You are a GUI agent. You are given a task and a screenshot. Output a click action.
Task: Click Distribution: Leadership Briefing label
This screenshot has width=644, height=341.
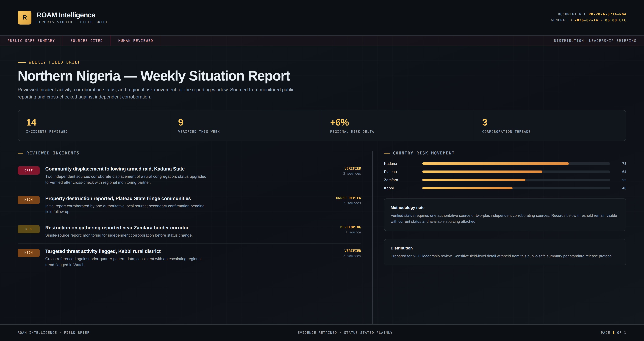(595, 41)
